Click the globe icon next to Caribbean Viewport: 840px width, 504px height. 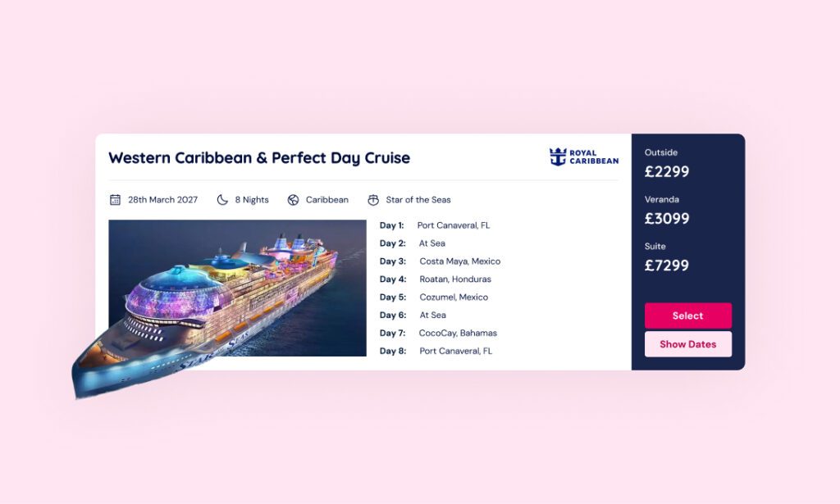(x=292, y=199)
